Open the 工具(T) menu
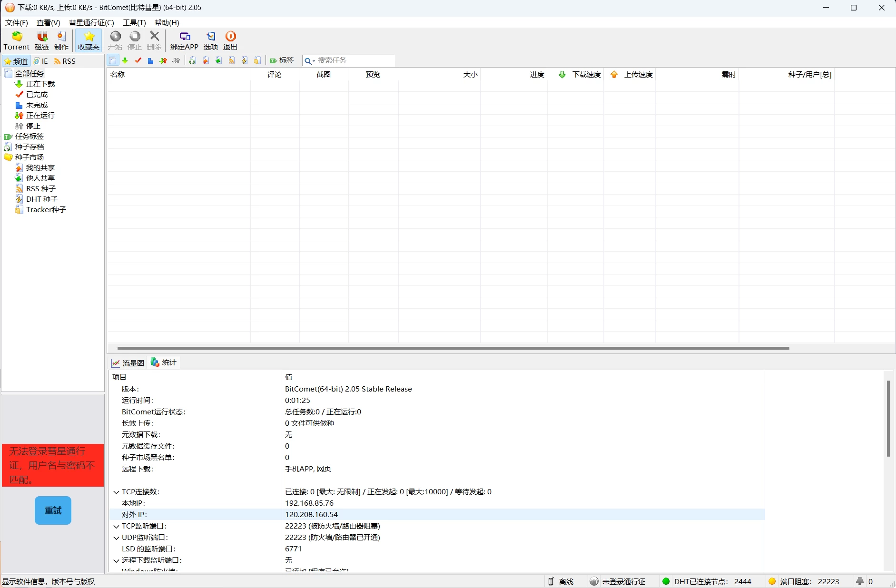This screenshot has width=896, height=588. [x=134, y=22]
